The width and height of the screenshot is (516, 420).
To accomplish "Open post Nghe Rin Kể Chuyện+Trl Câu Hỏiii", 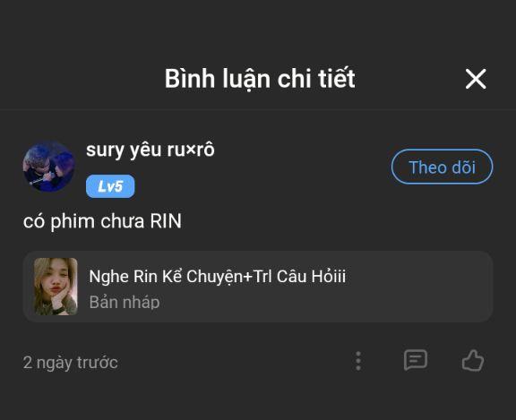I will click(217, 277).
